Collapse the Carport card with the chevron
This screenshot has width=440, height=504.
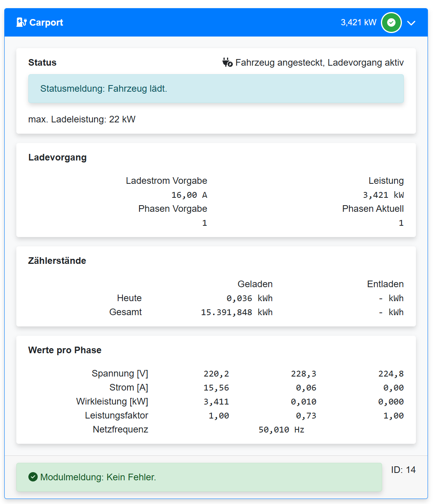pyautogui.click(x=411, y=23)
